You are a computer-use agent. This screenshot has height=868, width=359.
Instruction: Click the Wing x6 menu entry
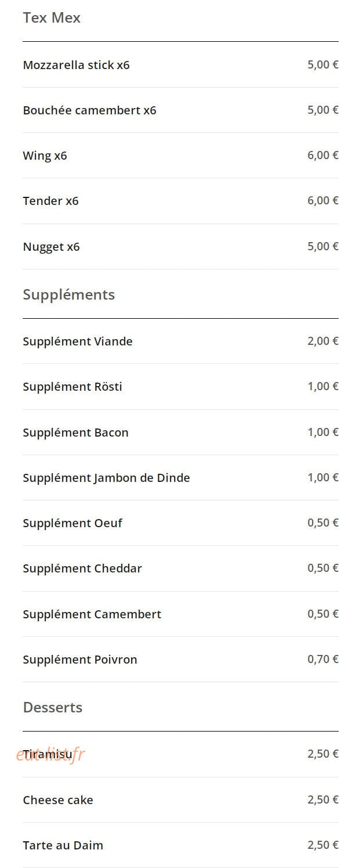click(x=180, y=156)
